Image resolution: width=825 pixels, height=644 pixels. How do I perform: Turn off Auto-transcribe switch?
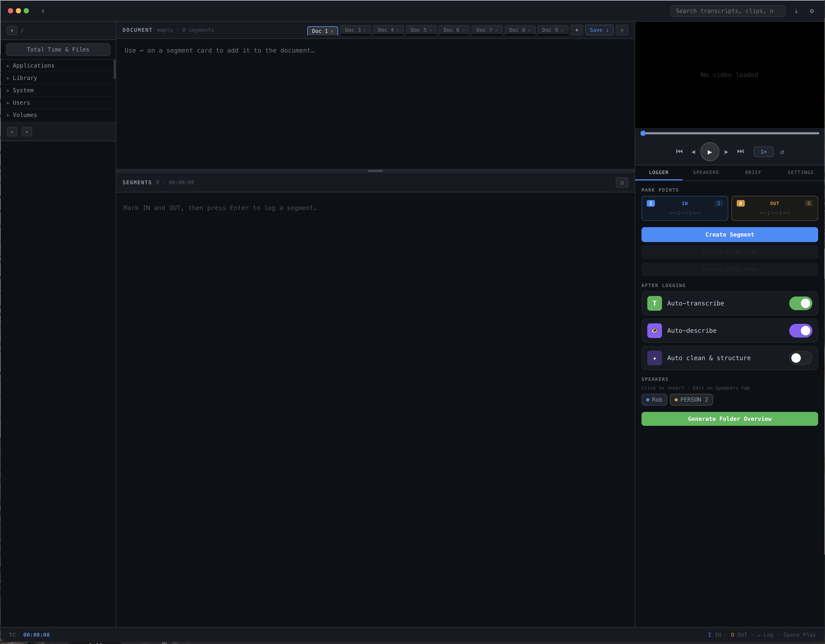801,303
